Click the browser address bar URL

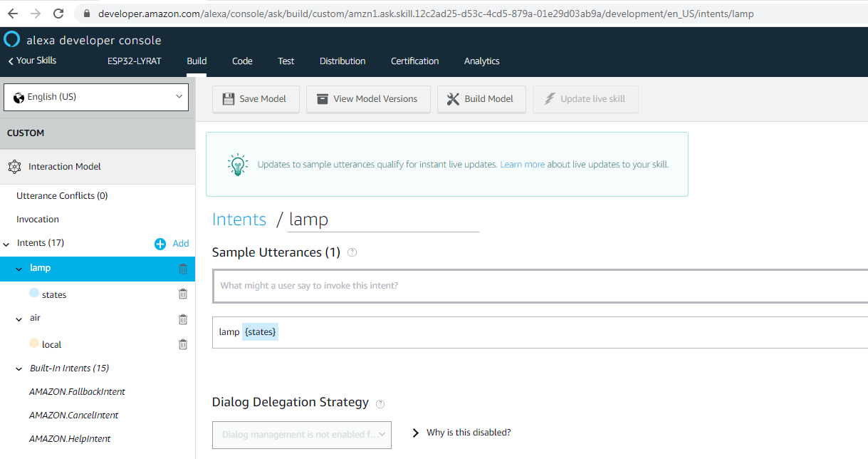tap(426, 14)
